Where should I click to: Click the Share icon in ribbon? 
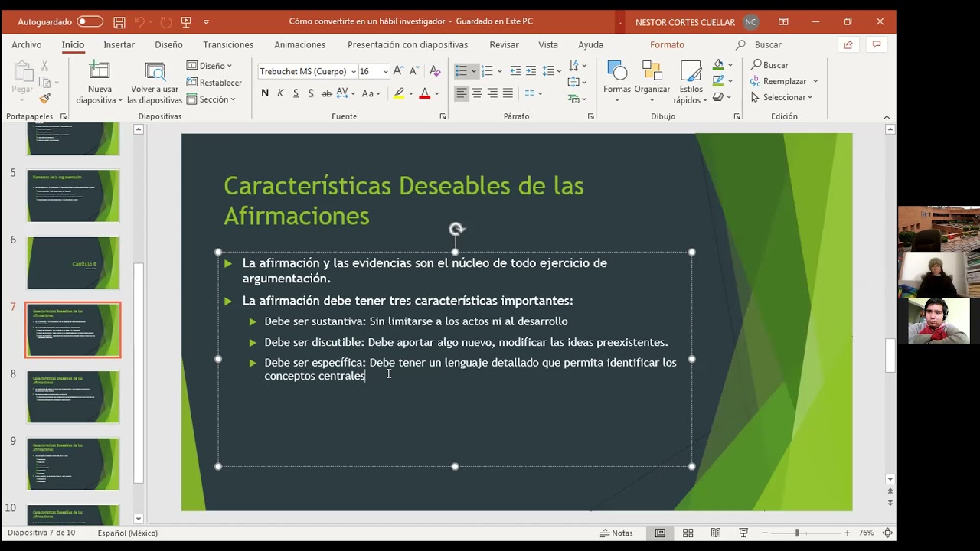pyautogui.click(x=848, y=45)
